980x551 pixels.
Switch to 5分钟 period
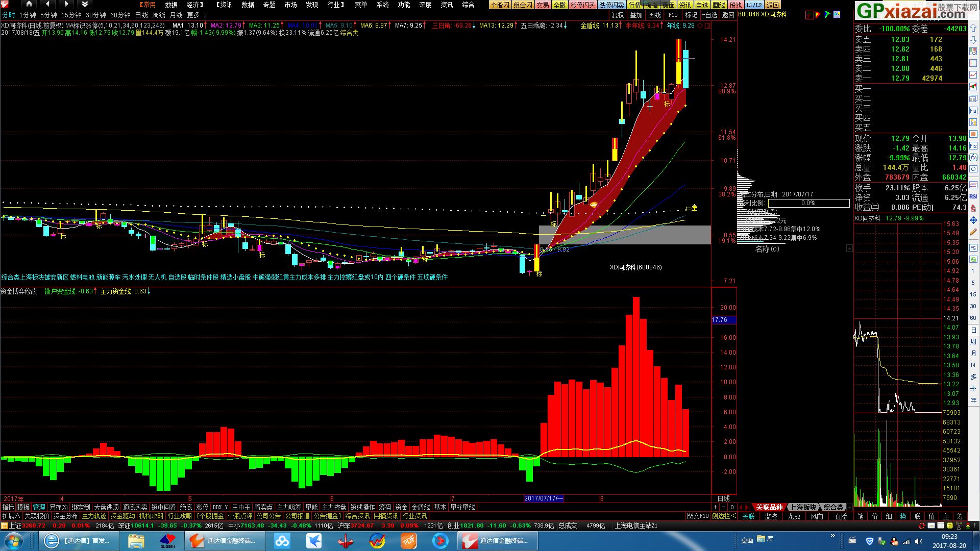tap(48, 15)
